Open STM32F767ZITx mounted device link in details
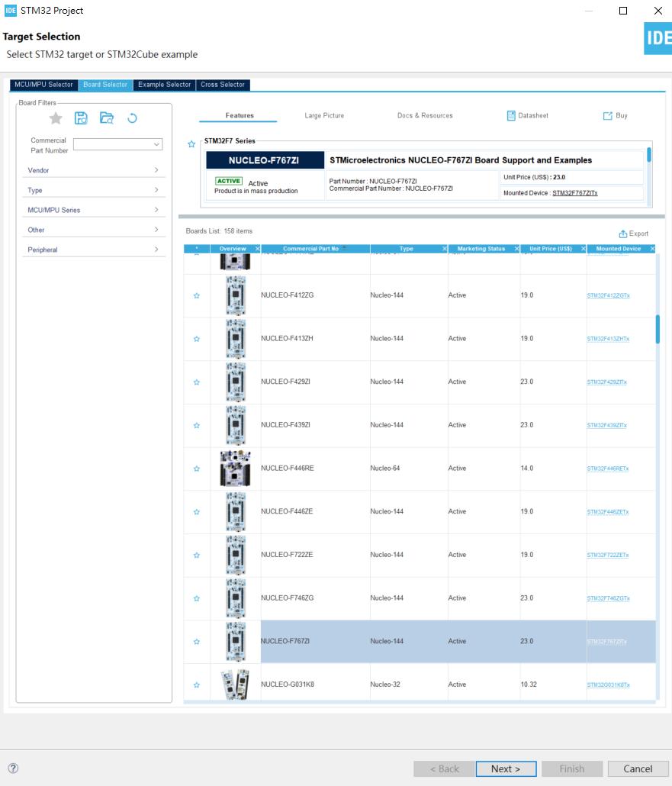This screenshot has width=672, height=786. (x=575, y=193)
